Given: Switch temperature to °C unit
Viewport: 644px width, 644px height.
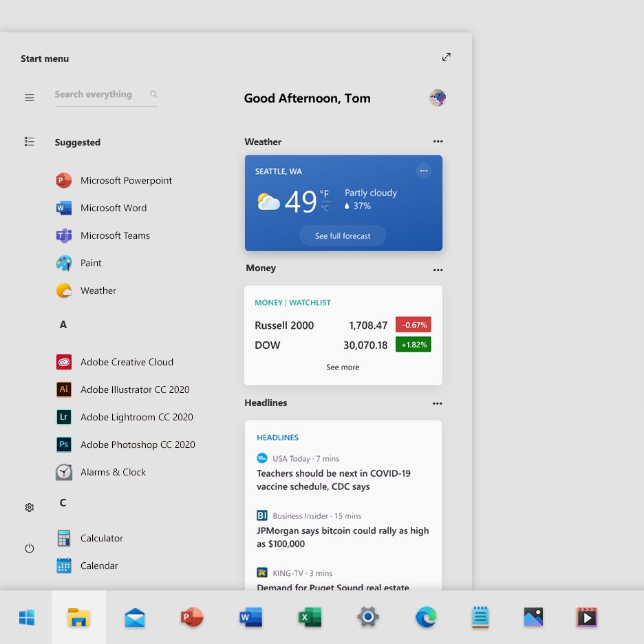Looking at the screenshot, I should (x=325, y=208).
